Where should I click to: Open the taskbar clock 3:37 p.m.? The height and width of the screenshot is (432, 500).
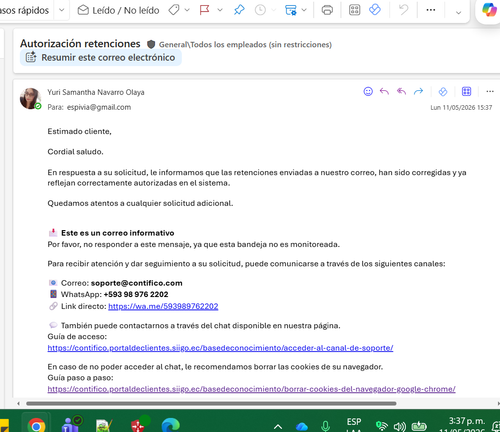[x=467, y=421]
